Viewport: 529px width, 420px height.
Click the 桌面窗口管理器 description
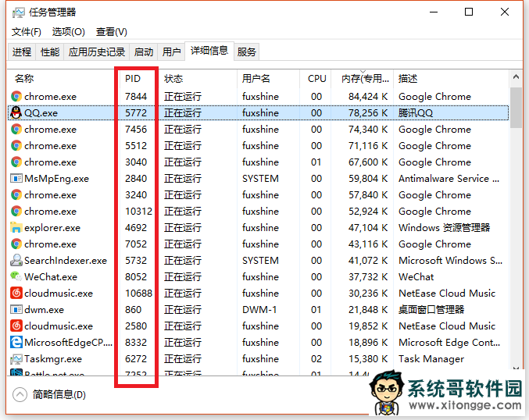431,309
